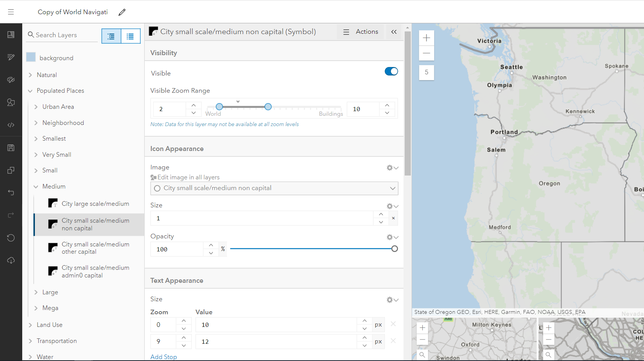
Task: Expand the Mega group
Action: click(36, 308)
